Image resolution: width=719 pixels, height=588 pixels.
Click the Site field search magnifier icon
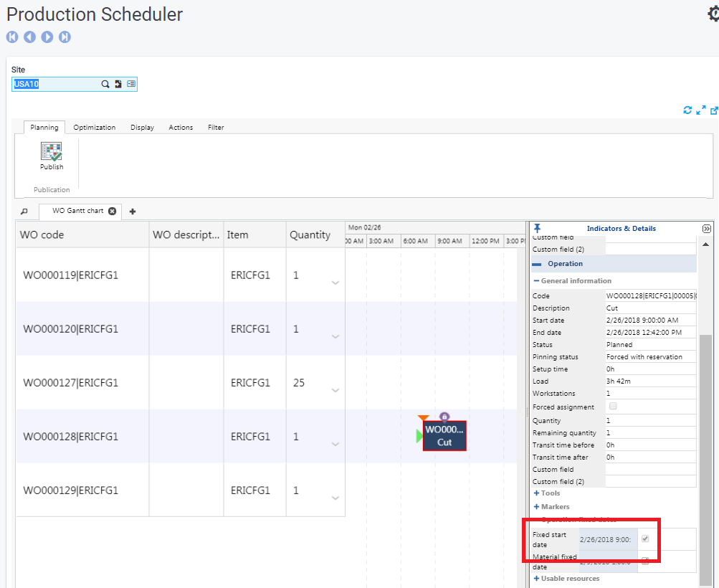[105, 84]
